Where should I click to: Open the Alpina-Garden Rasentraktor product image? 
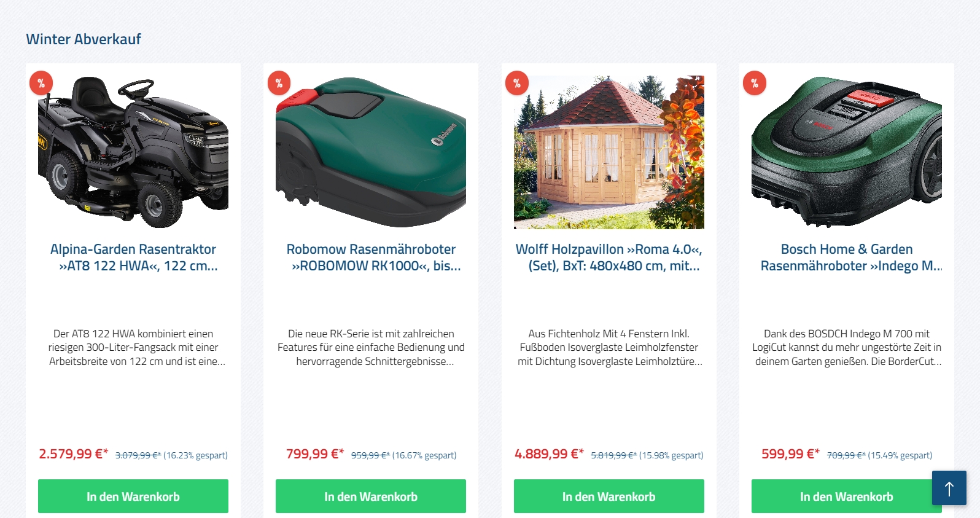[x=133, y=152]
